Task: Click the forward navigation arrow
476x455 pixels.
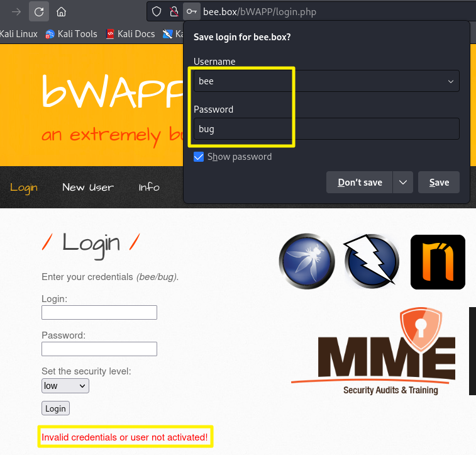Action: pyautogui.click(x=16, y=12)
